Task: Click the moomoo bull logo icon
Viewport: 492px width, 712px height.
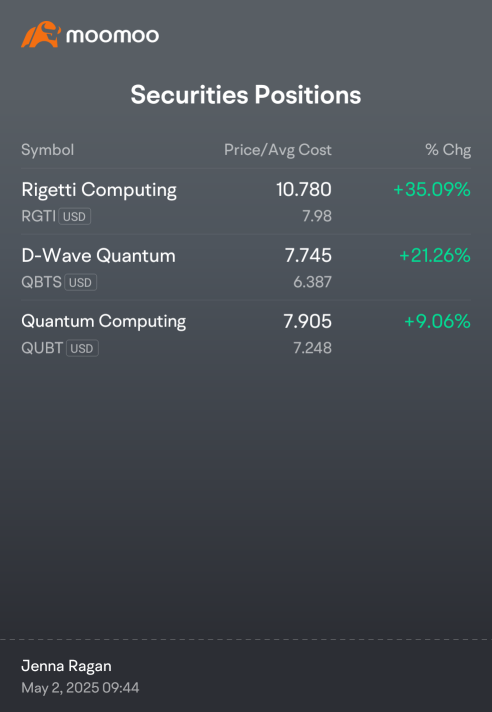Action: 41,35
